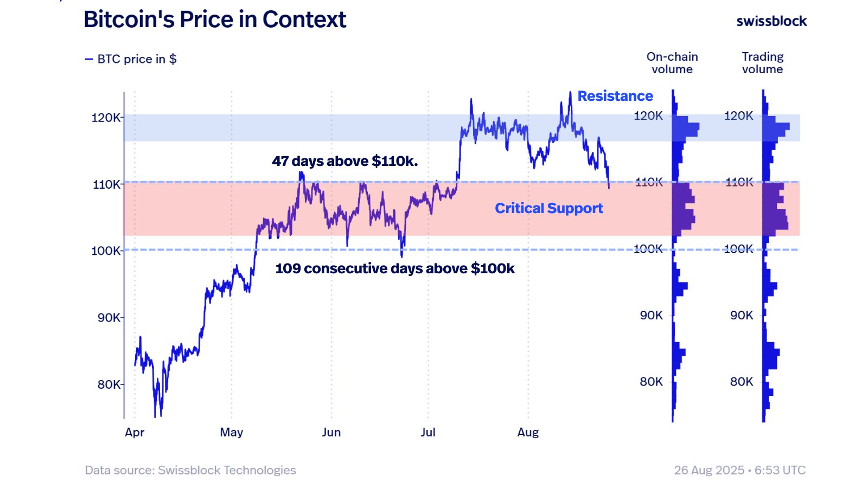Select the Jun label on the time axis
The height and width of the screenshot is (488, 868).
tap(331, 432)
